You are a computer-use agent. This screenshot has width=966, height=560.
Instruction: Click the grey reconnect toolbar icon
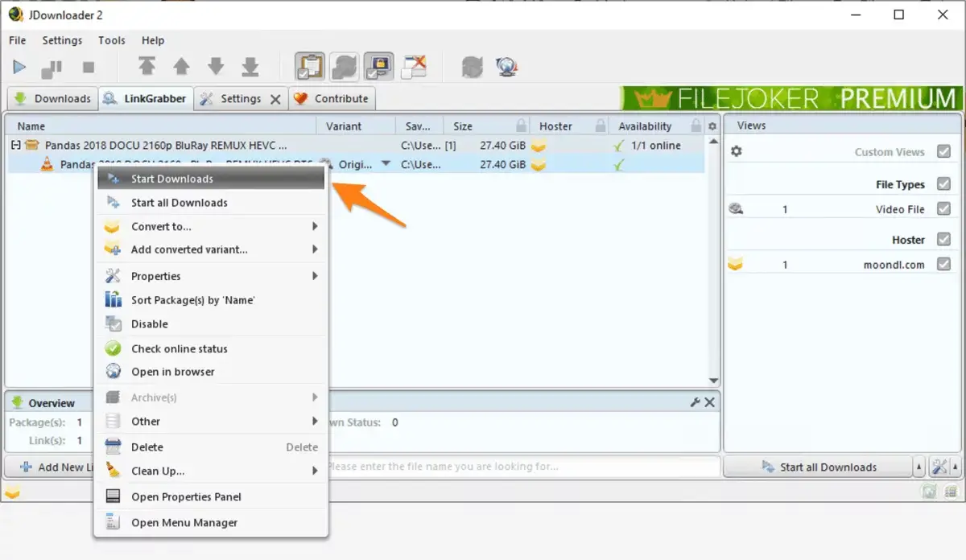tap(472, 67)
